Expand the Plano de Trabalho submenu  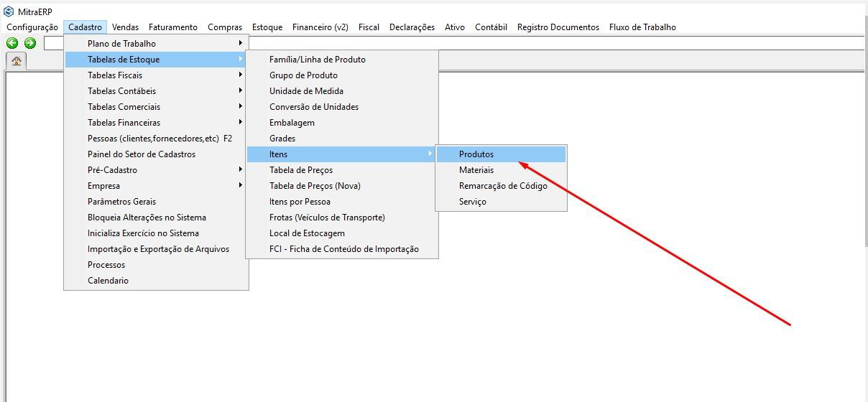121,44
